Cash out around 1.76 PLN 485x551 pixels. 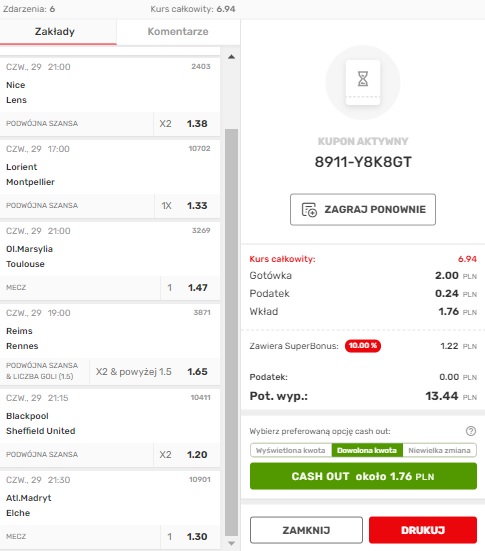[x=363, y=476]
